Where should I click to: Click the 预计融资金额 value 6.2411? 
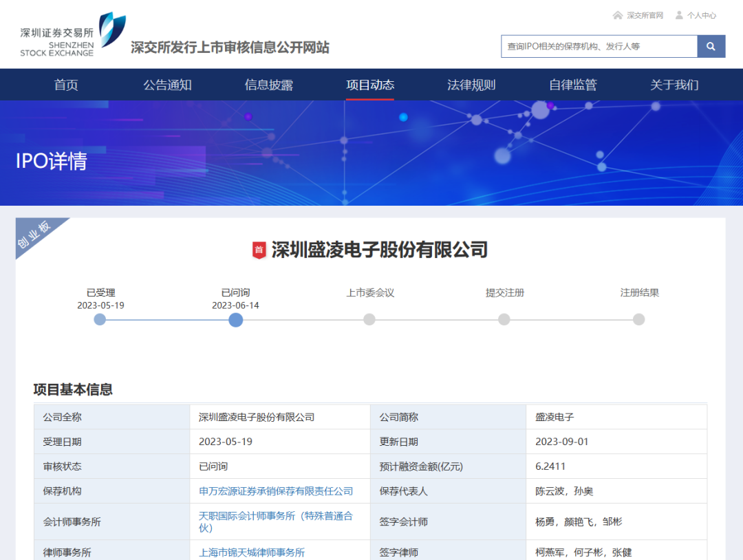click(x=550, y=466)
